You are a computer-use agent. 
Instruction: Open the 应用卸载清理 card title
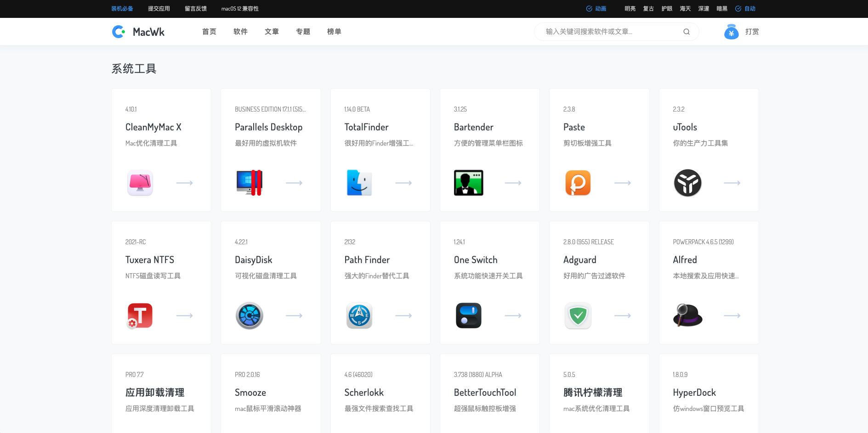click(x=155, y=393)
